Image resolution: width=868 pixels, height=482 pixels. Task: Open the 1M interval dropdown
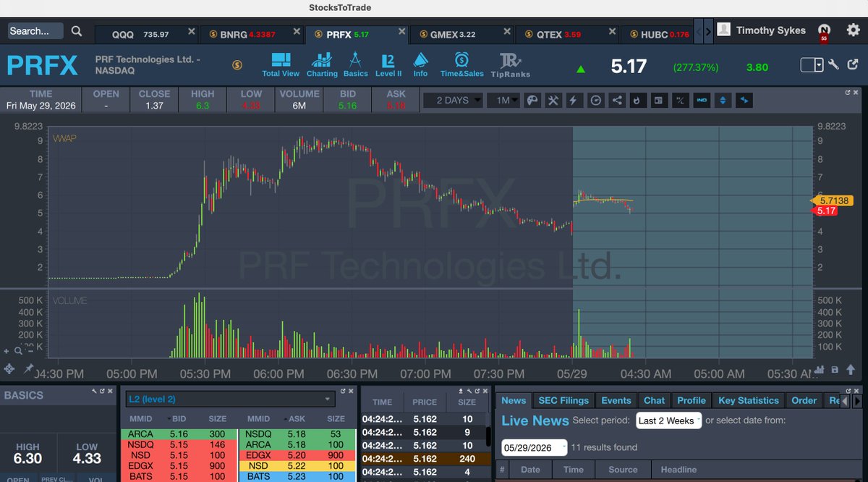tap(503, 101)
